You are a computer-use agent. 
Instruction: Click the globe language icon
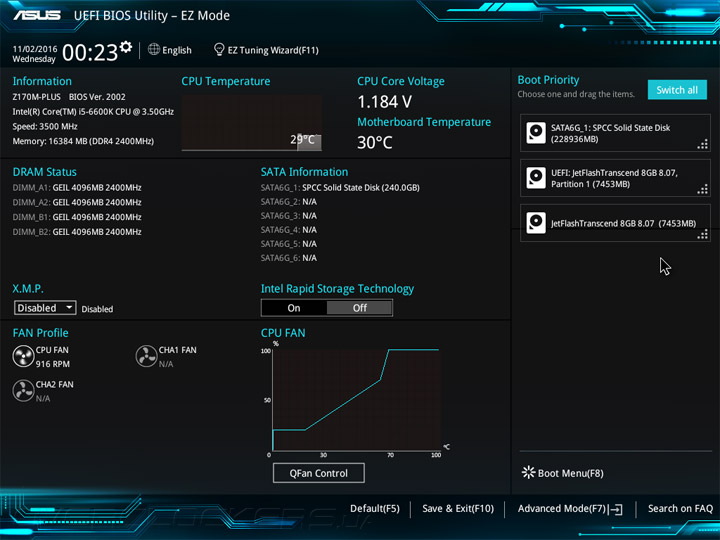pos(154,49)
